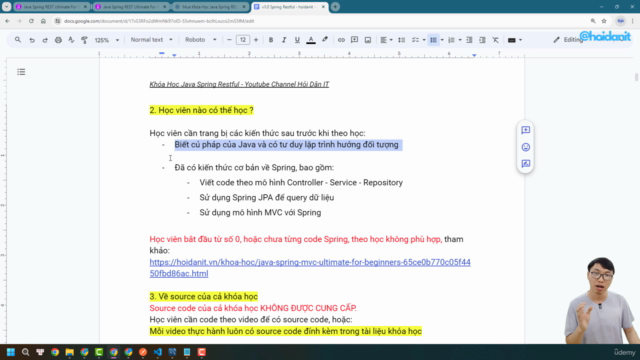The width and height of the screenshot is (640, 360).
Task: Open a new browser tab
Action: (335, 7)
